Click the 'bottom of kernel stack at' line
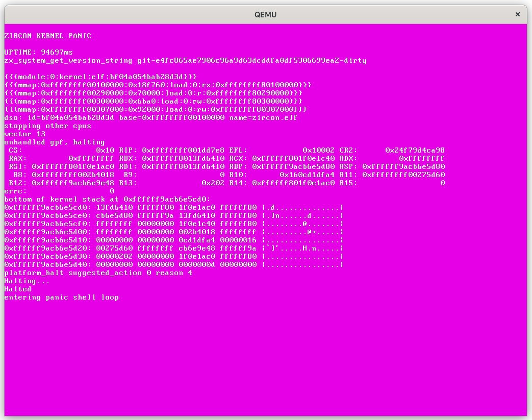 coord(108,199)
